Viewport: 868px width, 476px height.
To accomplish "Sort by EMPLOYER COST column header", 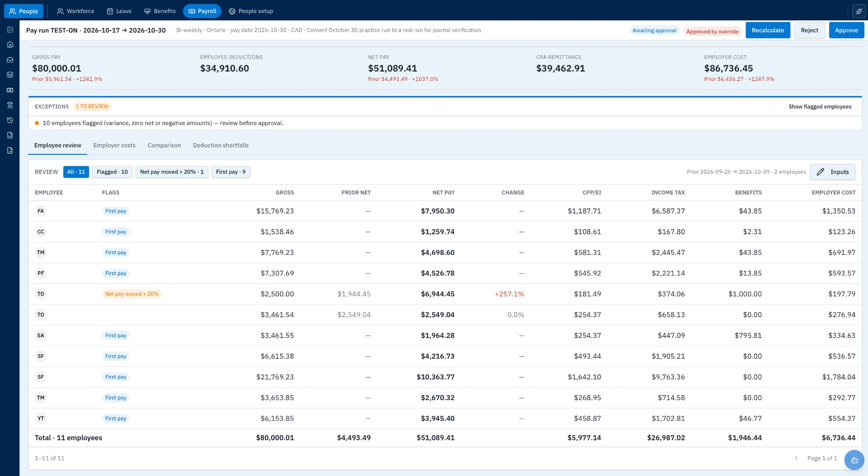I will [x=833, y=193].
